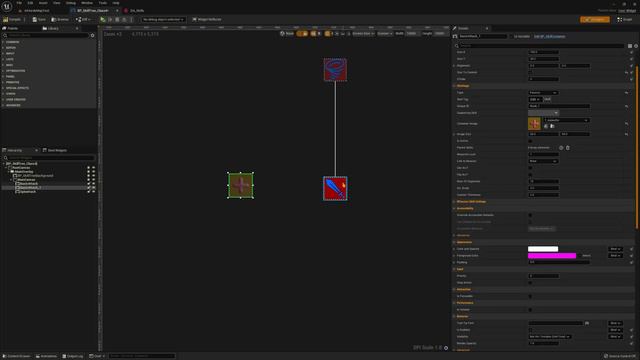The height and width of the screenshot is (360, 640).
Task: Toggle visibility of the RootCanvas row
Action: 93,167
